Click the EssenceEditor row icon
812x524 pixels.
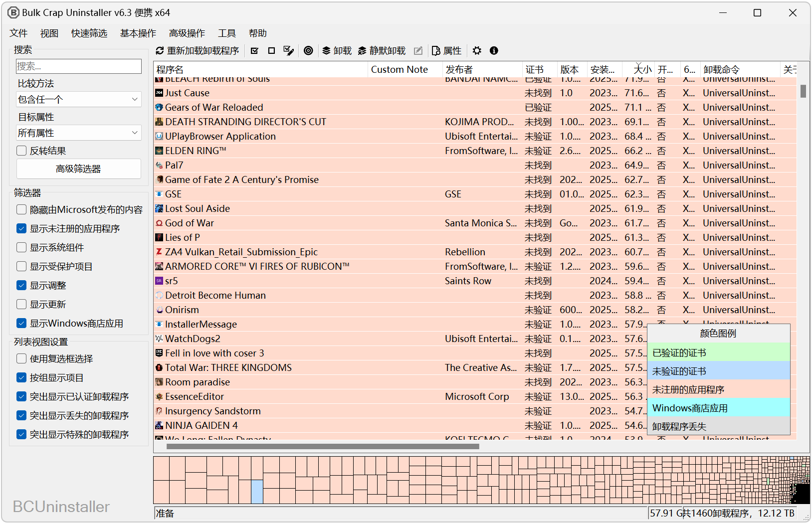159,396
